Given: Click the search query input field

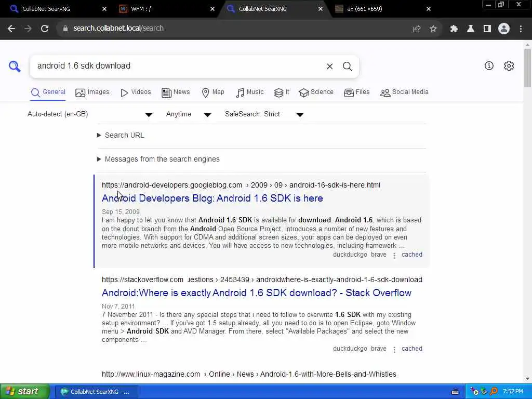Looking at the screenshot, I should coord(178,66).
